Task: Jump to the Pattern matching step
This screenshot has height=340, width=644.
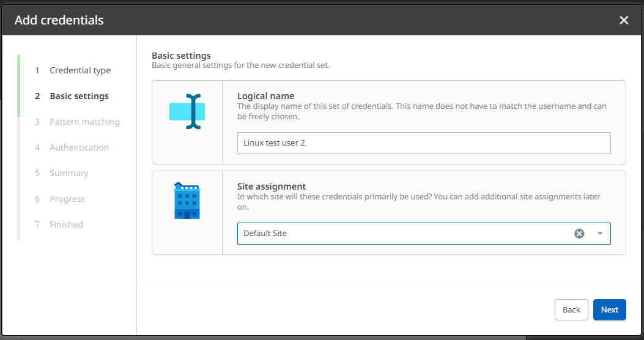Action: pos(84,122)
